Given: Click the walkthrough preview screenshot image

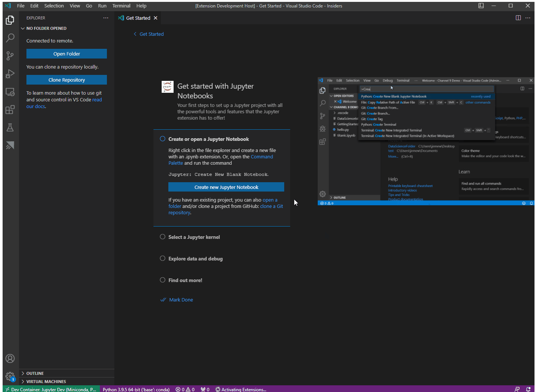Looking at the screenshot, I should coord(426,141).
